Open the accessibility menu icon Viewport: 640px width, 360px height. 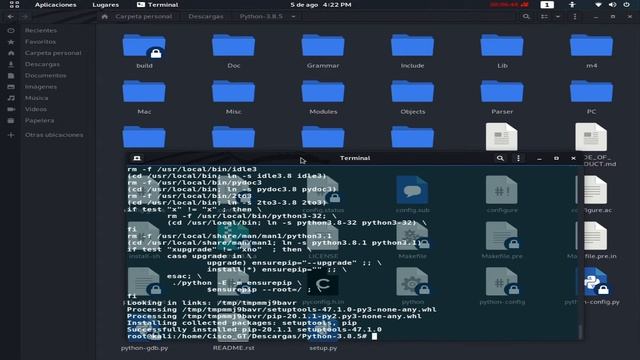pos(572,5)
